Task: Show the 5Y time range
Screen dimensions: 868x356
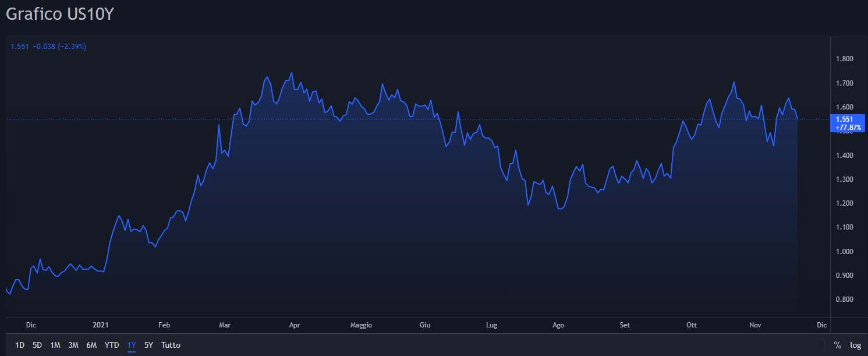Action: coord(148,346)
